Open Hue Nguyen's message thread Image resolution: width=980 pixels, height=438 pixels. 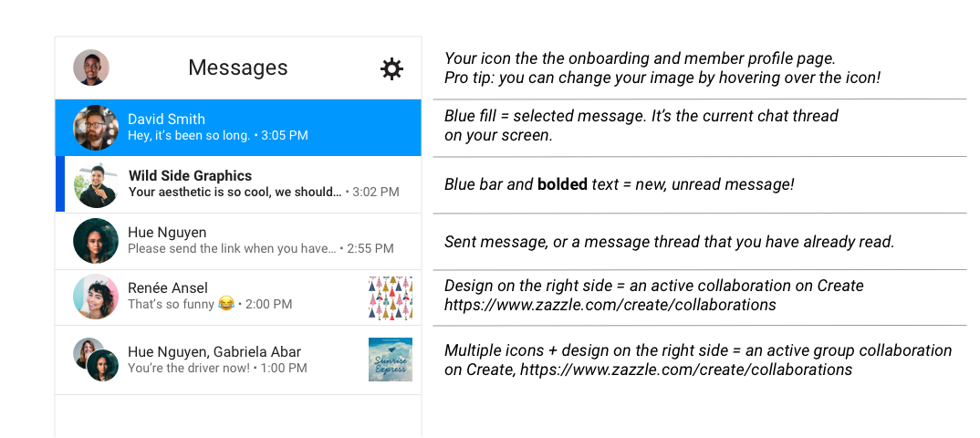pos(238,241)
